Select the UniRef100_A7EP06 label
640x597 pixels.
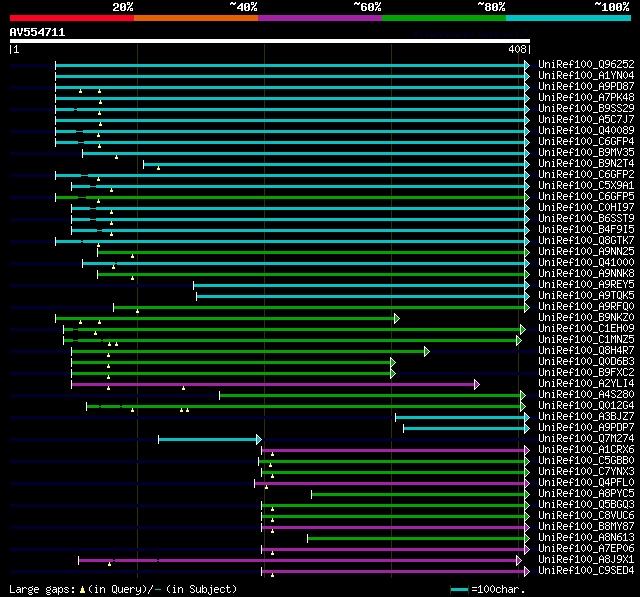coord(586,549)
